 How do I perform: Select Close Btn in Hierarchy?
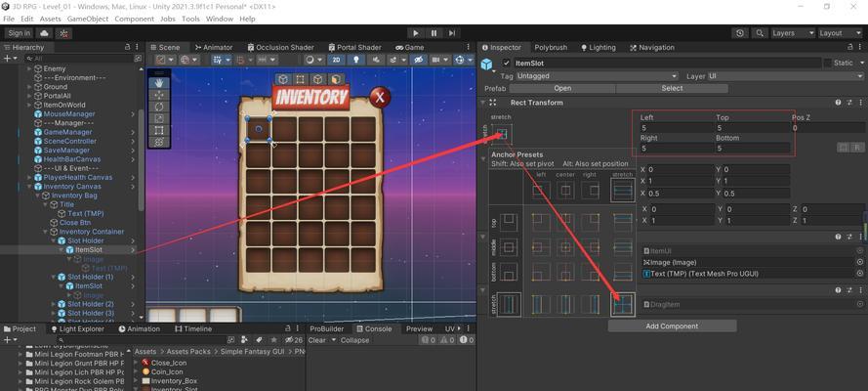(75, 223)
